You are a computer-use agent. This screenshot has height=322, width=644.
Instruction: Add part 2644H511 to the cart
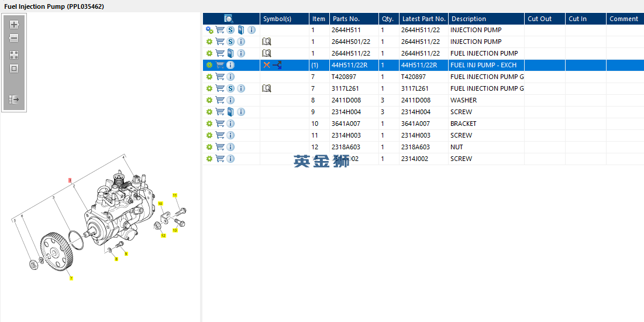click(220, 30)
